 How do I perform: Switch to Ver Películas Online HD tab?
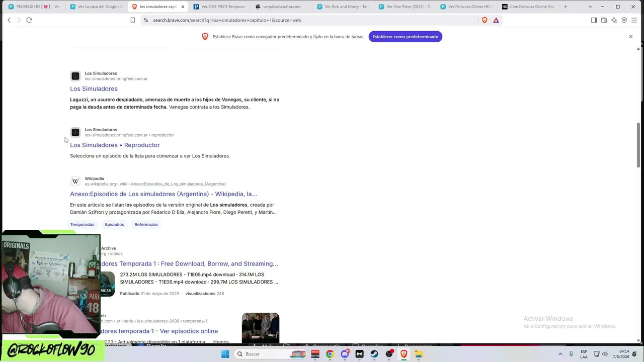click(x=466, y=7)
